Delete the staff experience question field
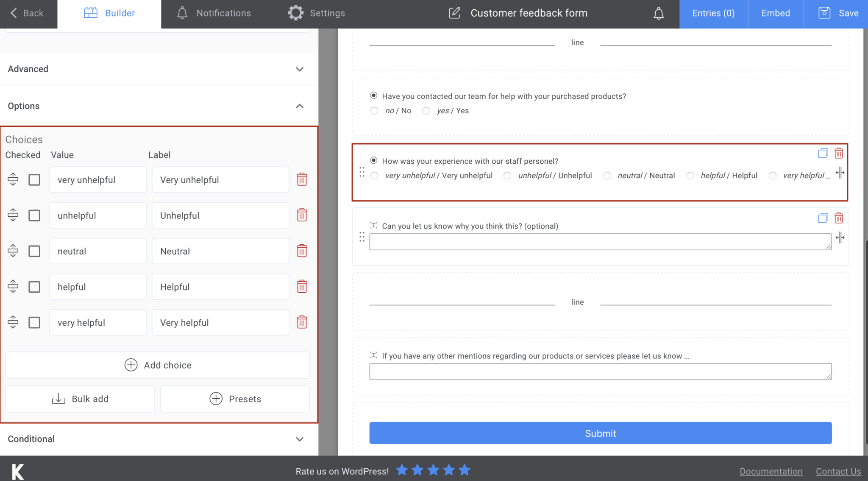This screenshot has width=868, height=481. coord(839,153)
